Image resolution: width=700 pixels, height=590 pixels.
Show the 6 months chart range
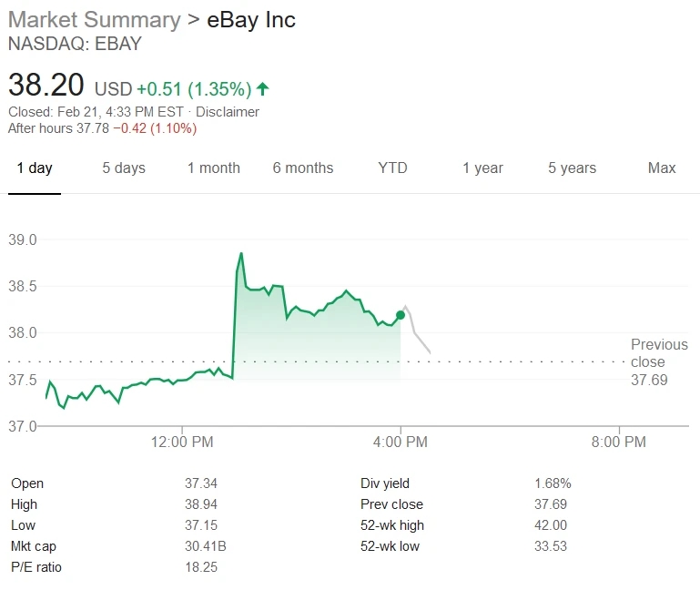tap(303, 168)
